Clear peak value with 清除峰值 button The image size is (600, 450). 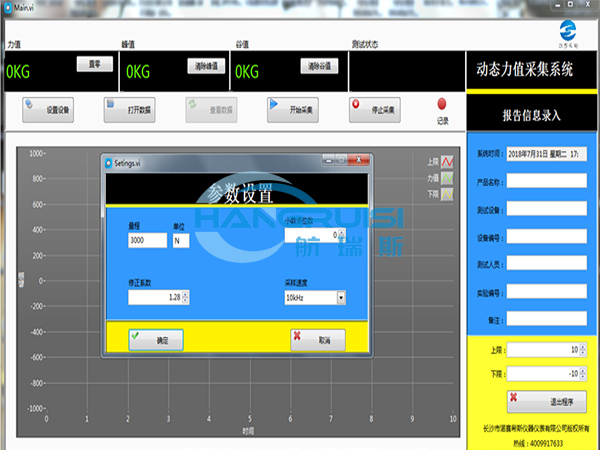pyautogui.click(x=207, y=66)
